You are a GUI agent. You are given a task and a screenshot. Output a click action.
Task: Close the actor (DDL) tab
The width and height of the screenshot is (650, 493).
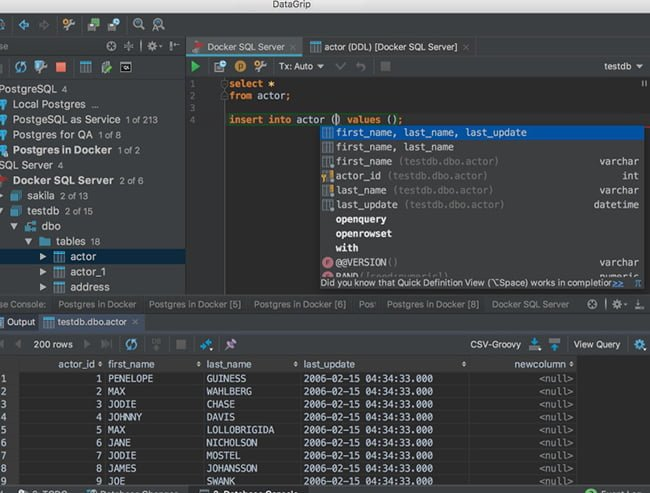466,47
